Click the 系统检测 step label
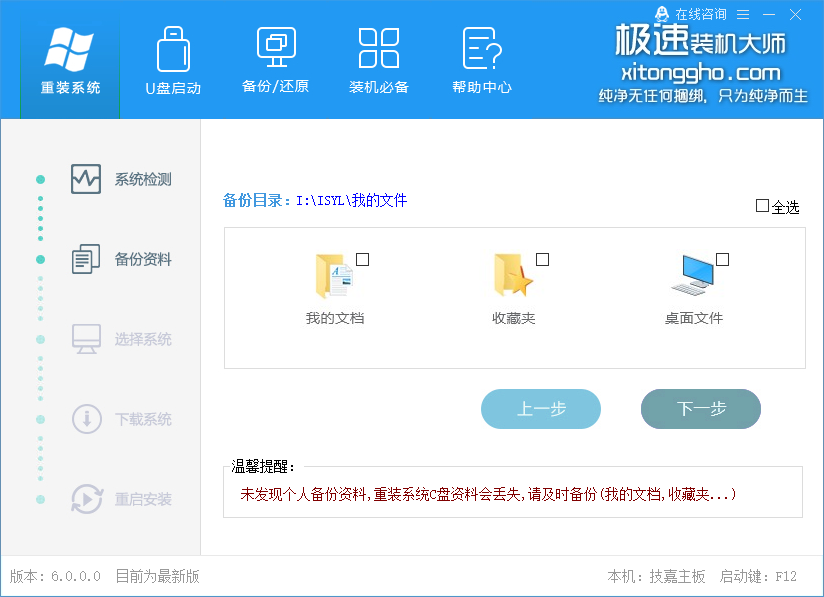This screenshot has width=824, height=597. click(x=143, y=180)
